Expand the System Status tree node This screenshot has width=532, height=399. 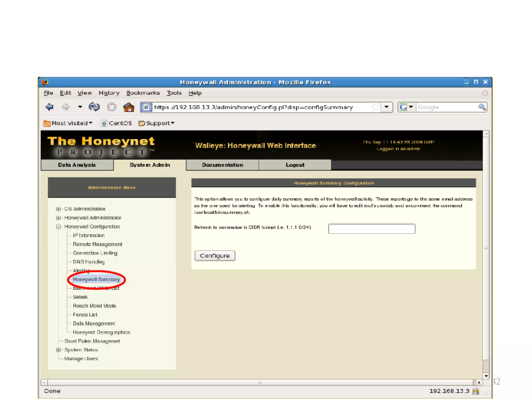point(58,350)
